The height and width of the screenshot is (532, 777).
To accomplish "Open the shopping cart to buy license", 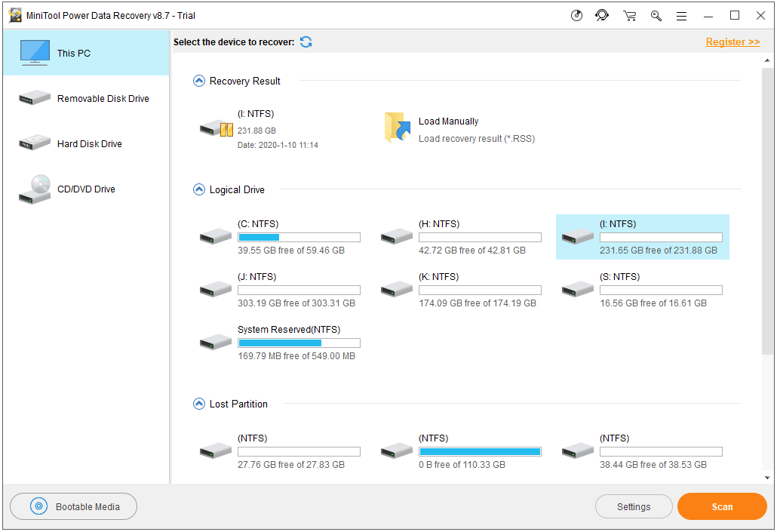I will coord(628,15).
